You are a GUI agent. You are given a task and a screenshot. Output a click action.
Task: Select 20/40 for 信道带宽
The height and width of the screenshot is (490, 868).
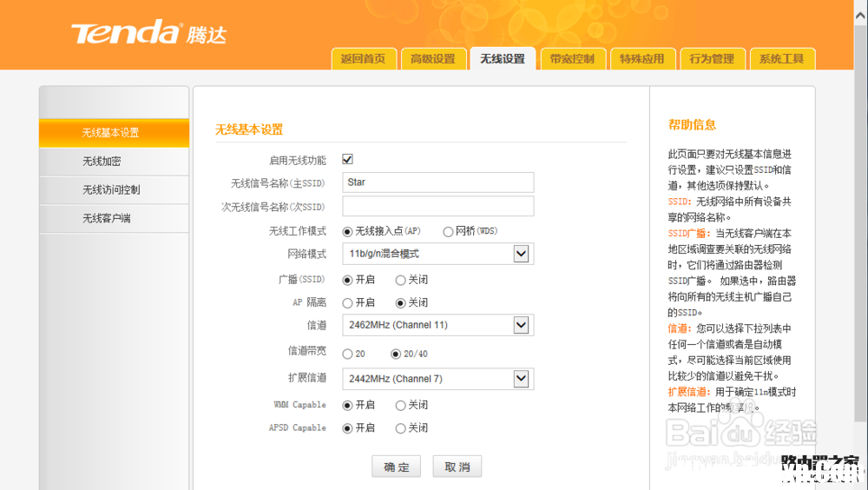(396, 354)
